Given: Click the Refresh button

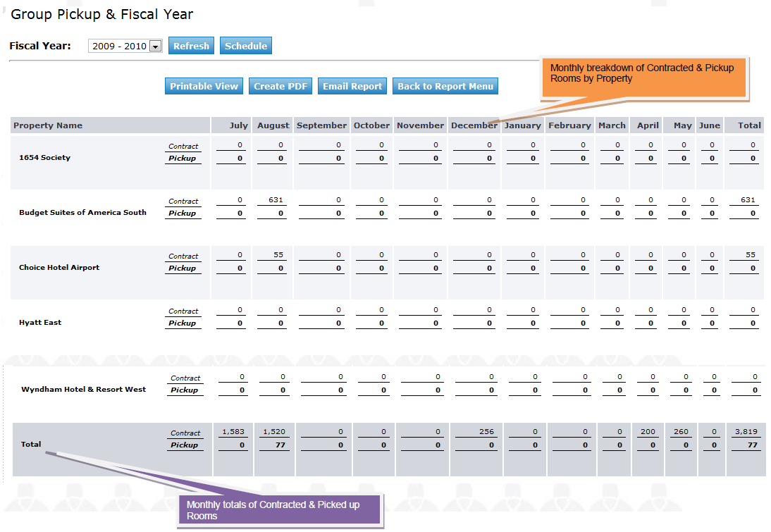Looking at the screenshot, I should point(191,46).
